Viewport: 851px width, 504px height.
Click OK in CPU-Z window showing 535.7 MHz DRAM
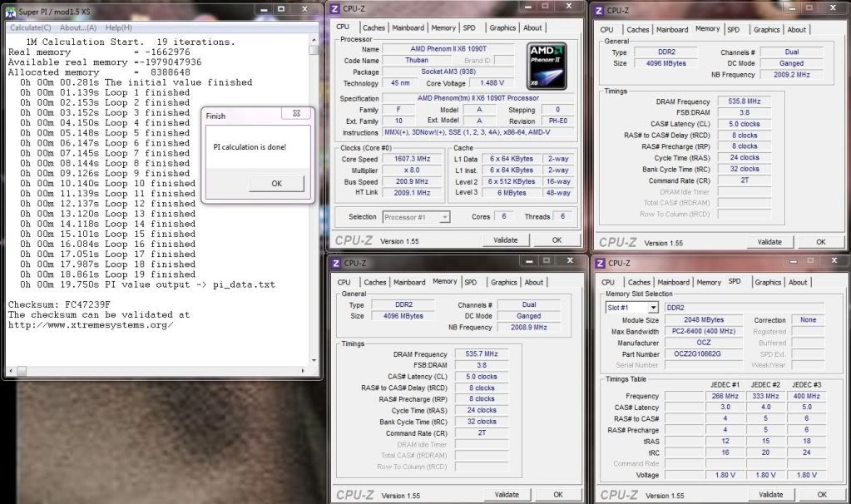pos(558,494)
